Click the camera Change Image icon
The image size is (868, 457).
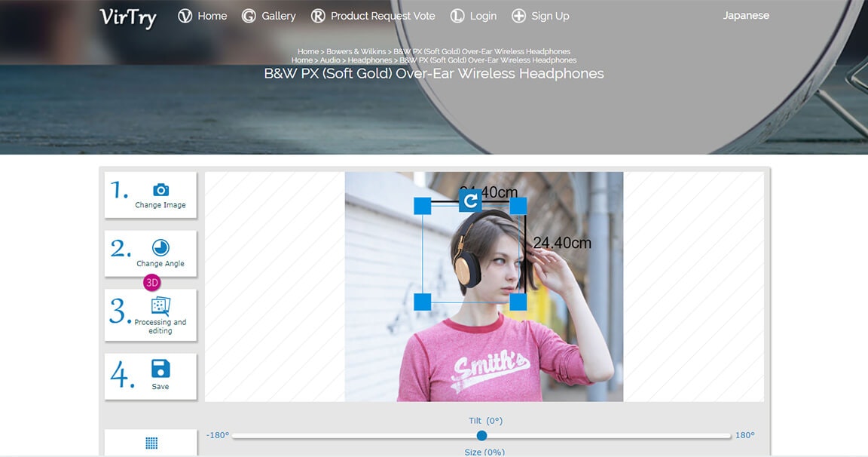(160, 190)
